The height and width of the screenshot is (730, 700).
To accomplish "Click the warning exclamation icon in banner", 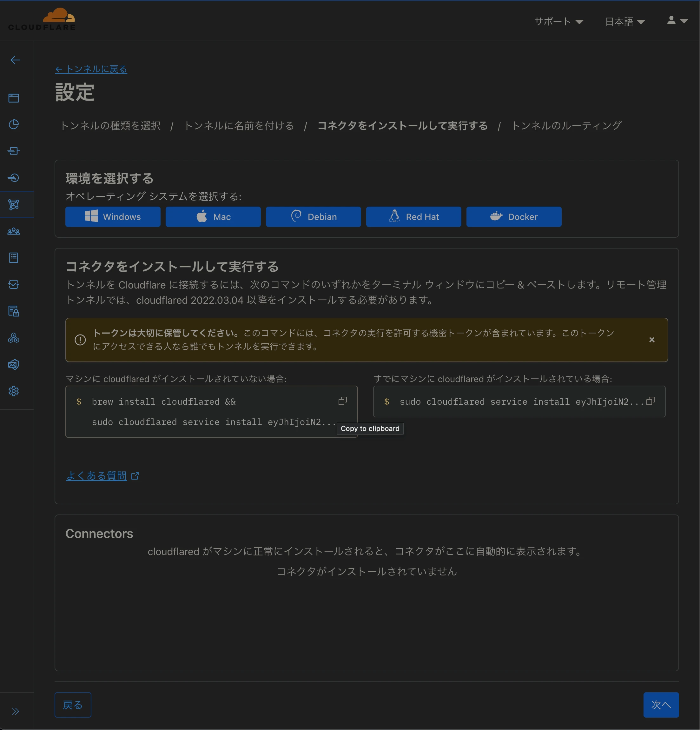I will point(80,340).
